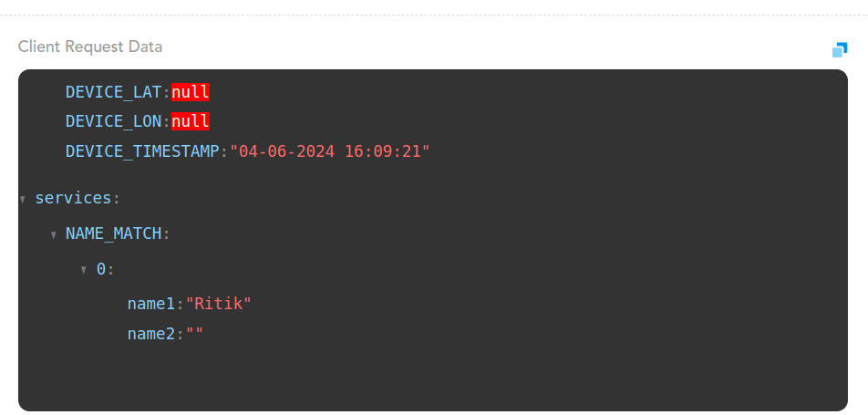Click the NAME_MATCH key label
The height and width of the screenshot is (415, 868).
114,233
